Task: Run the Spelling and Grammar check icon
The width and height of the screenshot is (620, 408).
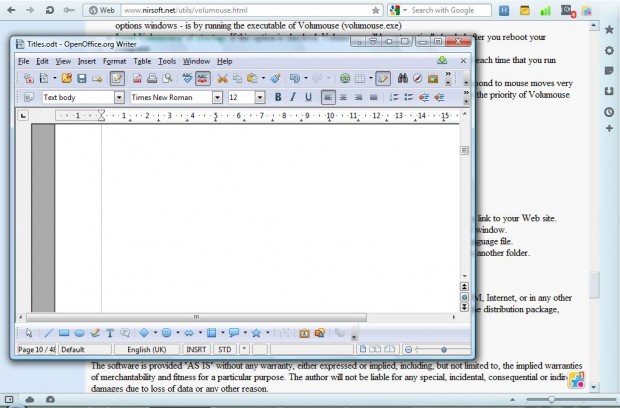Action: [187, 78]
